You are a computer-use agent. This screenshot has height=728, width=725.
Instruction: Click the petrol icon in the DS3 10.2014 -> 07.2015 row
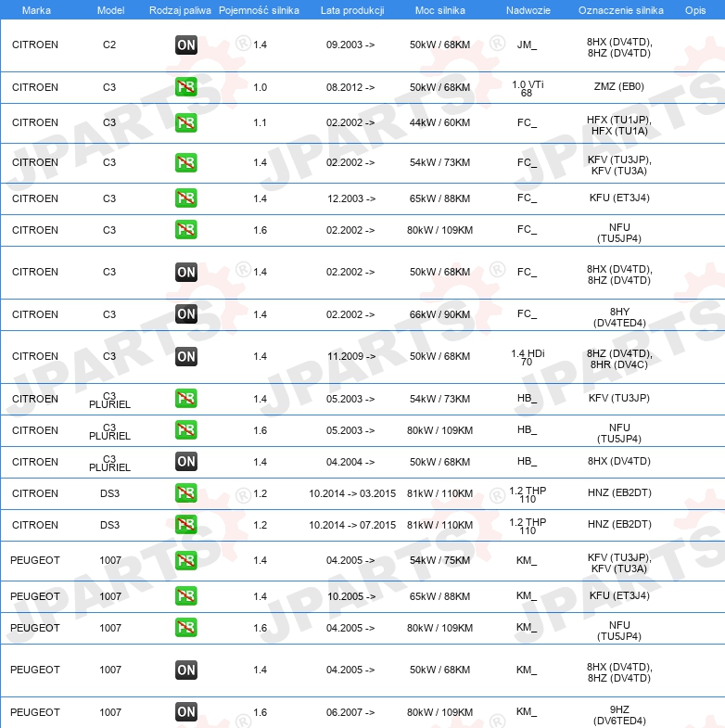click(186, 525)
